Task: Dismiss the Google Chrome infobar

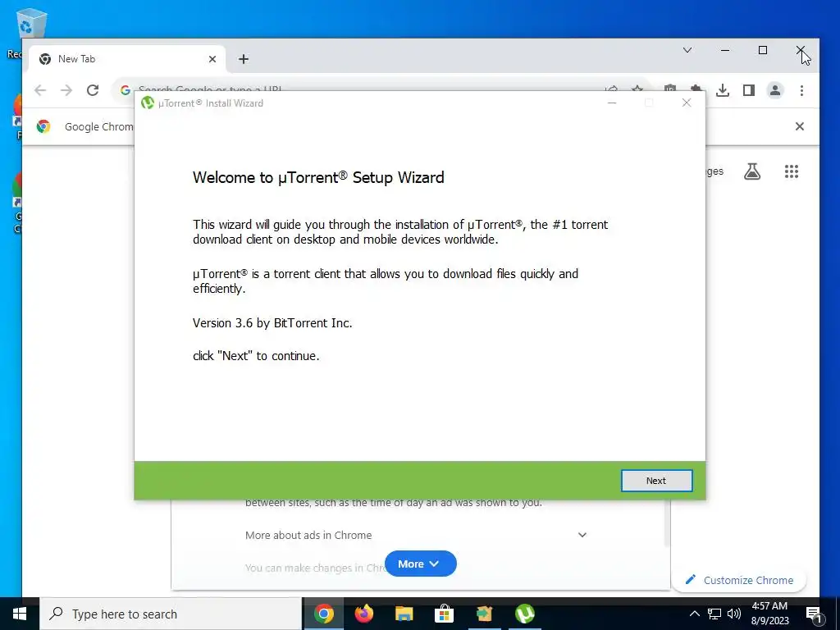Action: (799, 126)
